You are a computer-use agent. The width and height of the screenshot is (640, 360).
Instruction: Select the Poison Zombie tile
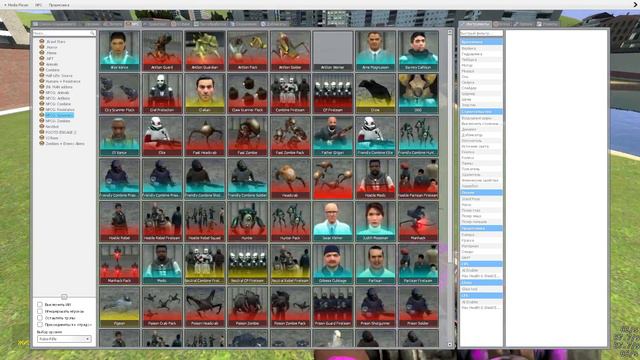[247, 307]
